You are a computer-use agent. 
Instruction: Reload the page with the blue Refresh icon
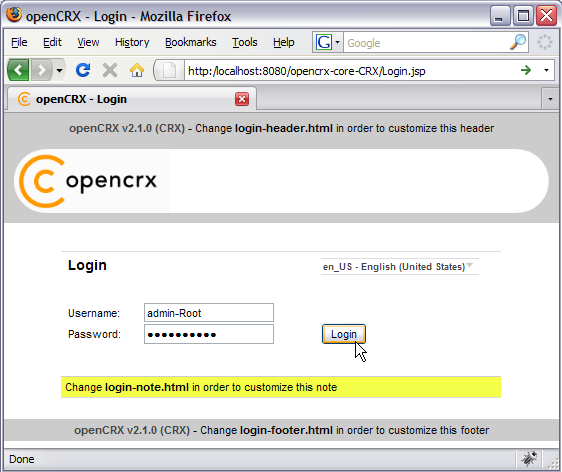(83, 70)
